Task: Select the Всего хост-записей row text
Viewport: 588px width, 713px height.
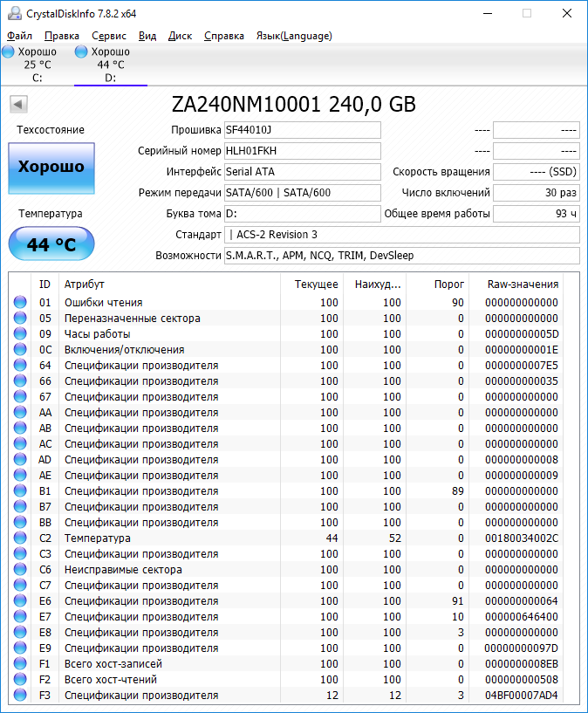Action: (x=113, y=664)
